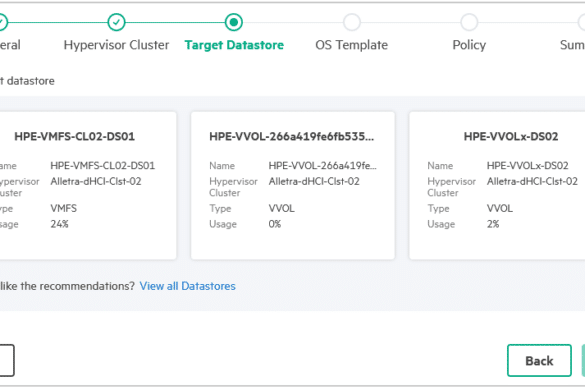Click the OS Template step circle
585x390 pixels.
click(x=351, y=22)
